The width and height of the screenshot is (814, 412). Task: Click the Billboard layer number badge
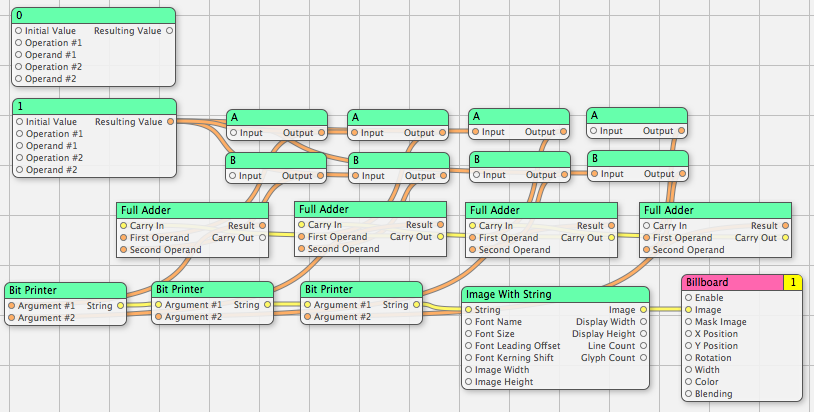point(793,283)
